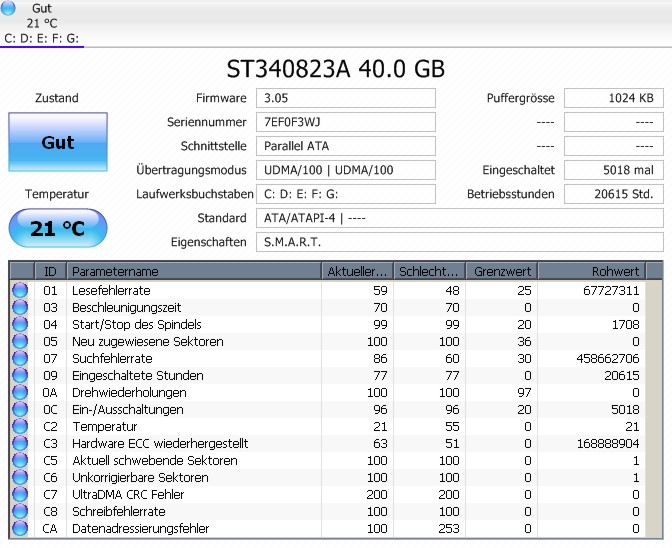The width and height of the screenshot is (672, 548).
Task: Click the status orb for Unkorrigierbare Sektoren
Action: (x=20, y=477)
